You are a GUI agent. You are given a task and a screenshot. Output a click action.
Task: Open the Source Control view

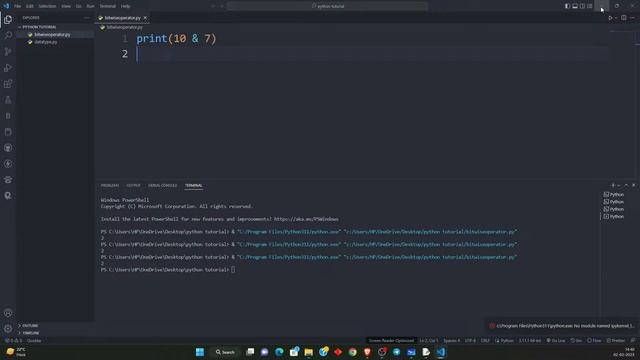(x=8, y=51)
